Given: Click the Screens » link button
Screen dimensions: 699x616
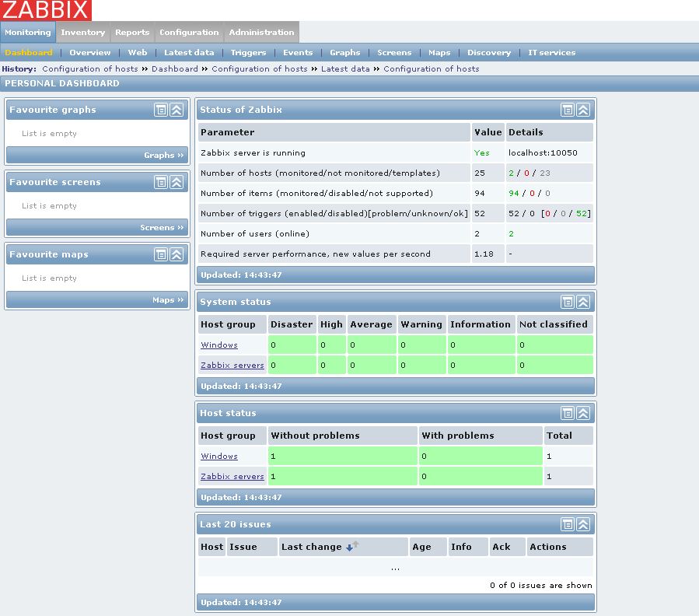Looking at the screenshot, I should pos(162,227).
